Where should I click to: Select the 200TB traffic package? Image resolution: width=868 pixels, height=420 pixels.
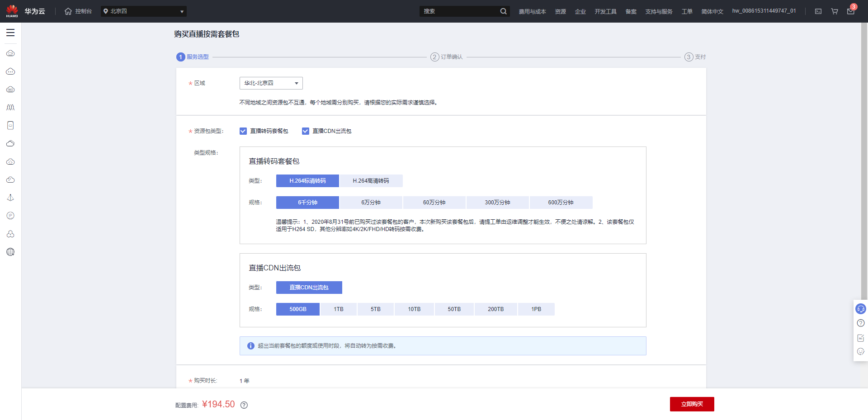tap(496, 309)
